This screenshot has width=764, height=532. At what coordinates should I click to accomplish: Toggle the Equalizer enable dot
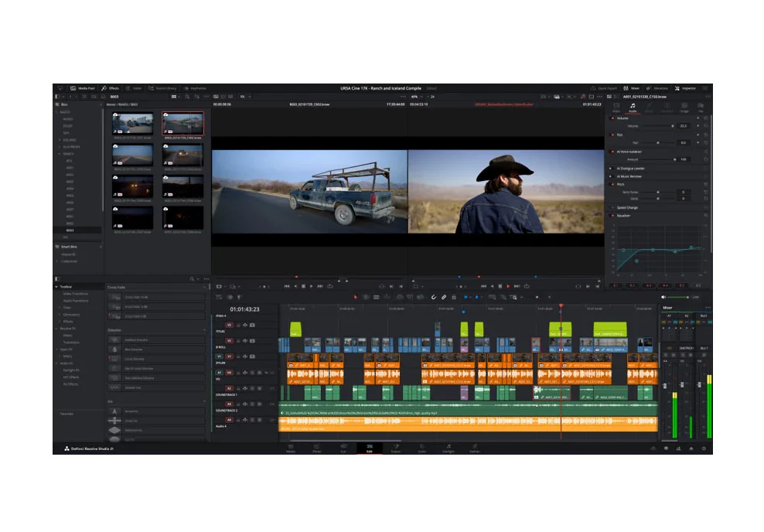point(612,215)
